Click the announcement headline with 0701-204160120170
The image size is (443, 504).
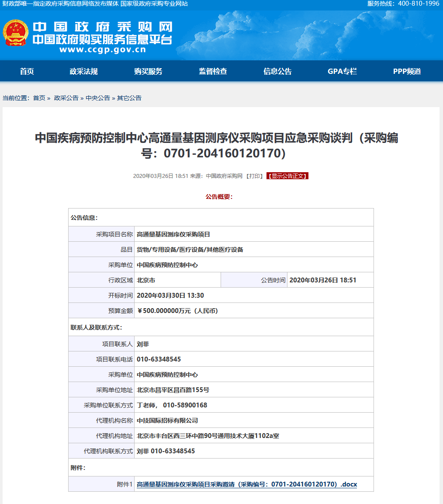pos(216,146)
